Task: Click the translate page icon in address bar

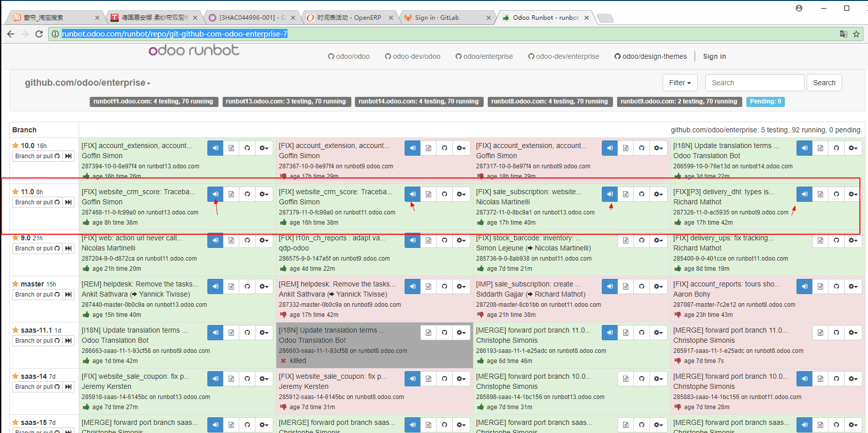Action: click(x=843, y=34)
